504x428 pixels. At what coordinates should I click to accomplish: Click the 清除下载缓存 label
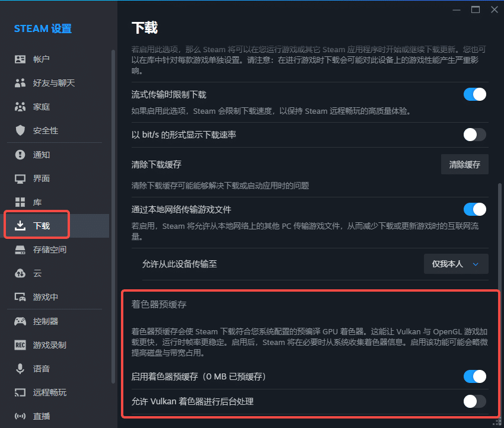pos(156,165)
